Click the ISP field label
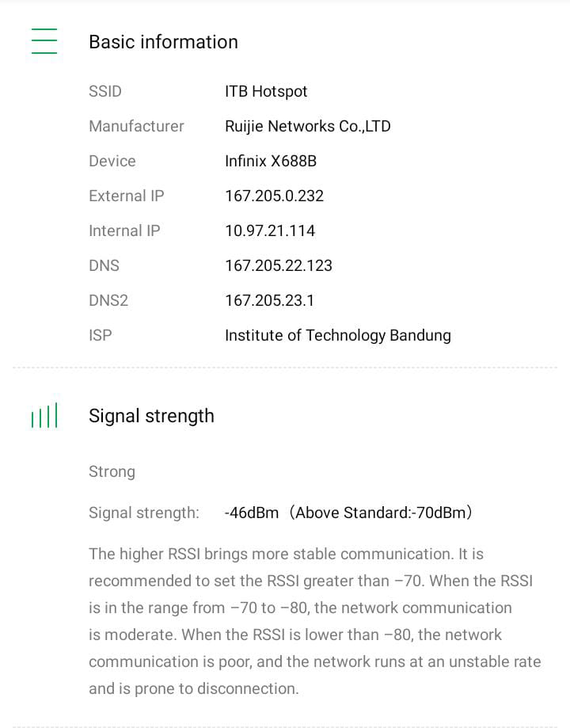The height and width of the screenshot is (728, 570). tap(101, 335)
